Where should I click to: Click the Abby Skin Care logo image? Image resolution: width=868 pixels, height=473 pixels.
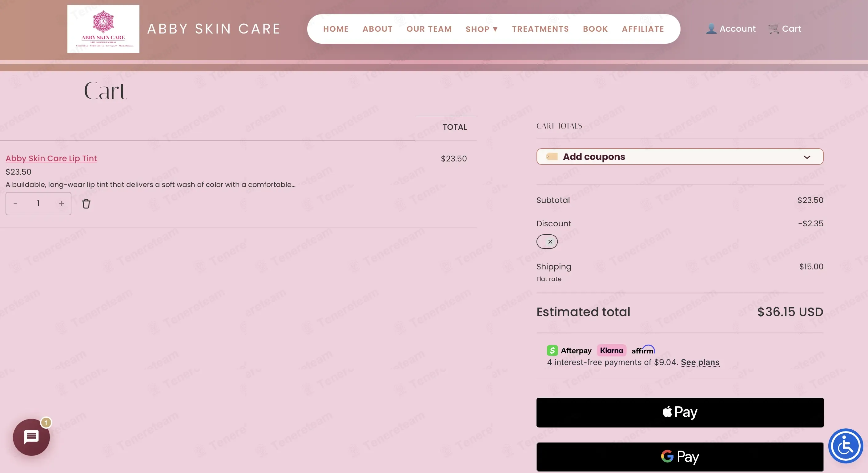[103, 29]
